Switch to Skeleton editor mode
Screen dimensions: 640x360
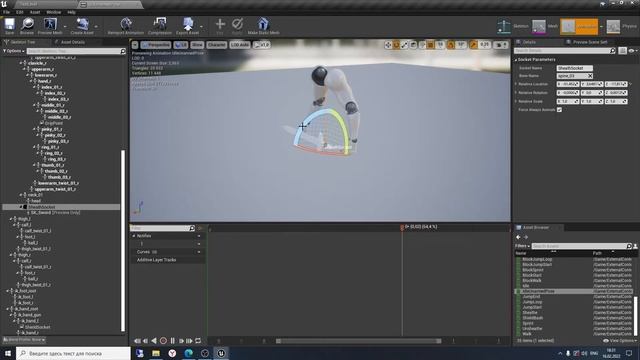tap(513, 26)
